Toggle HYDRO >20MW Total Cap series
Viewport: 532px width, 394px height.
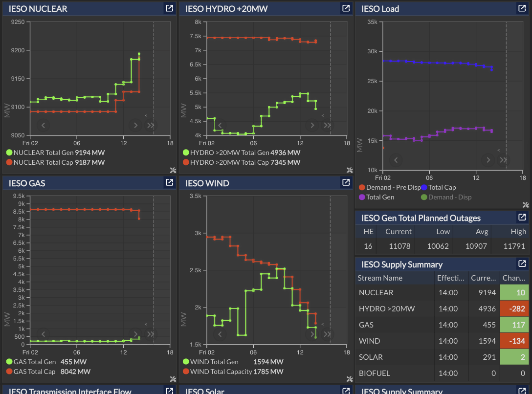242,162
